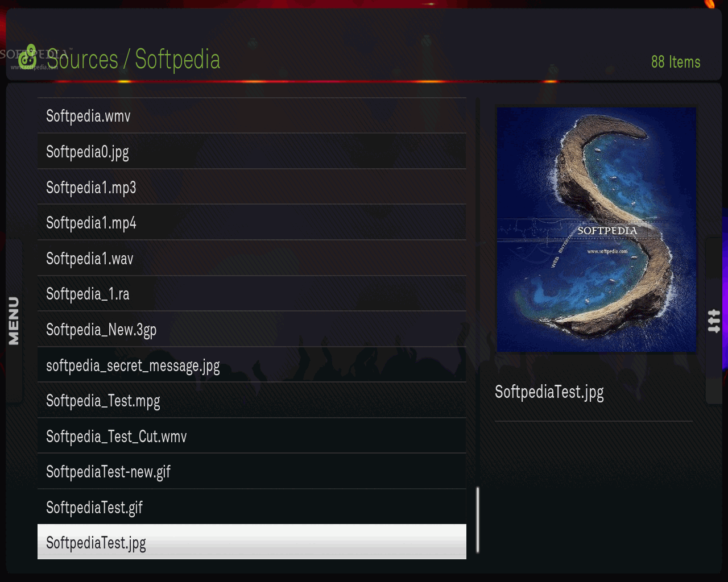Click the 88 Items counter

pos(676,62)
